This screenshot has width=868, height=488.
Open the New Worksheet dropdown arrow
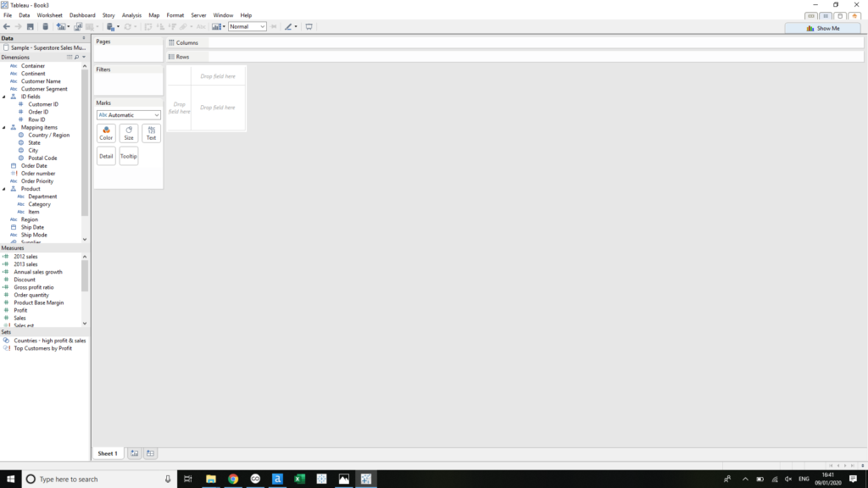point(68,26)
